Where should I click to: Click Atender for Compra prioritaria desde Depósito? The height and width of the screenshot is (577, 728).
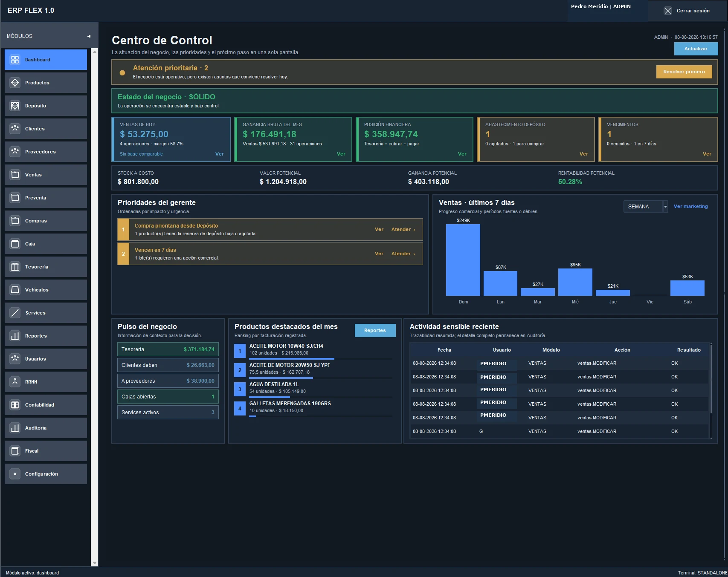[403, 229]
